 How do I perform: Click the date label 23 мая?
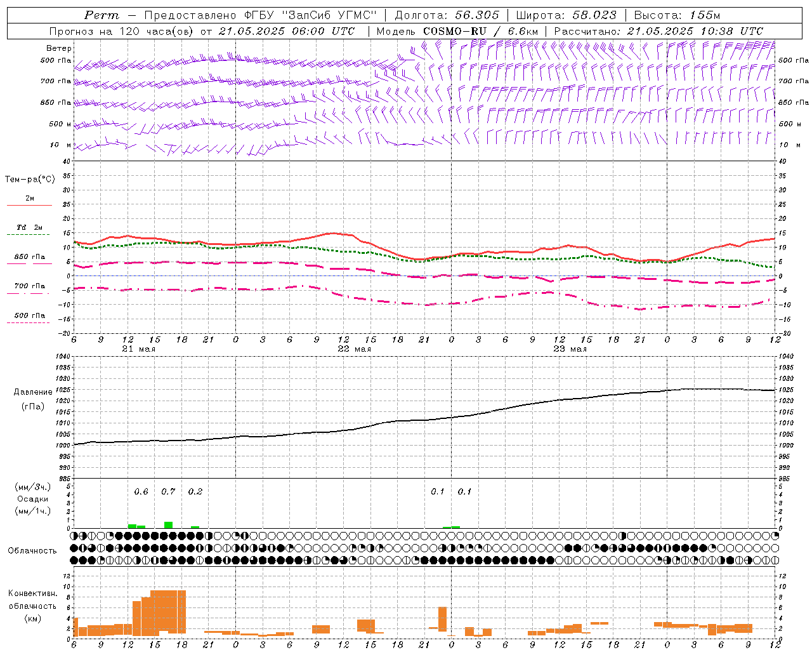click(570, 349)
